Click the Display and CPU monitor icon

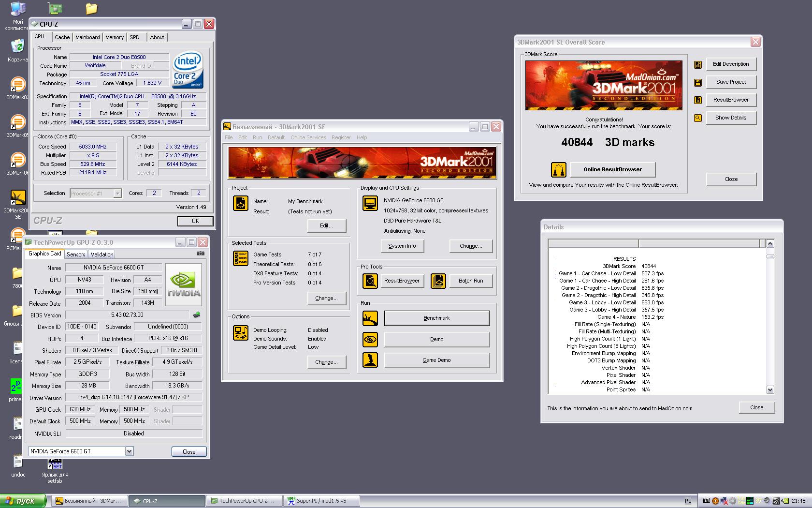(x=370, y=203)
